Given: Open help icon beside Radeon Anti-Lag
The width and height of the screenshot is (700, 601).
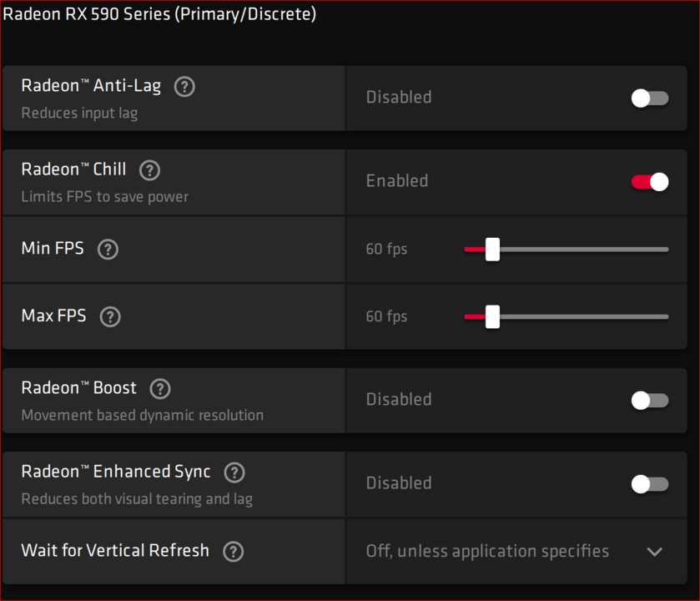Looking at the screenshot, I should click(184, 87).
